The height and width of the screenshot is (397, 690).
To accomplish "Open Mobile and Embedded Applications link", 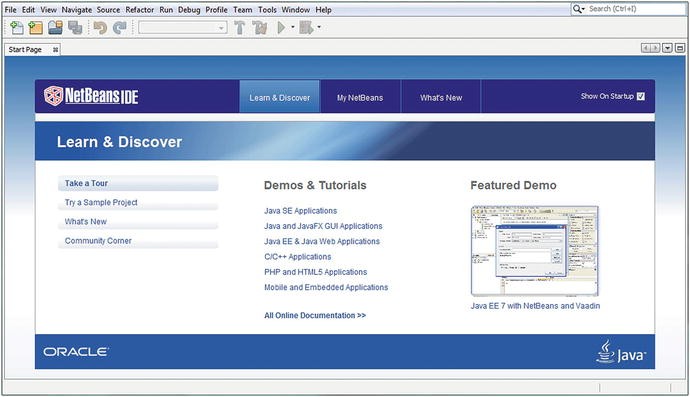I will [326, 287].
